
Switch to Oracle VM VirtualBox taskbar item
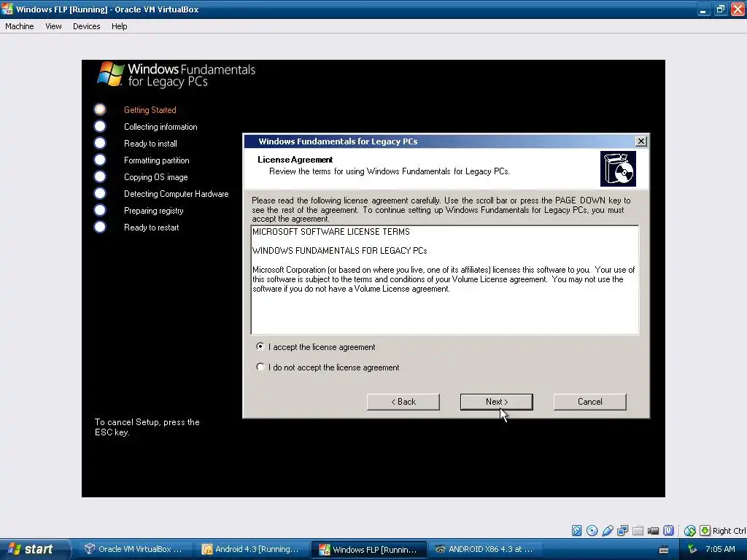[134, 549]
